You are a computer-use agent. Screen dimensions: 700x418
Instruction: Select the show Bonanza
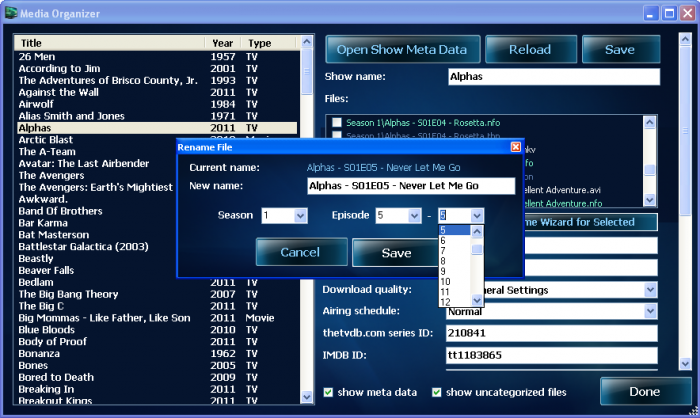click(x=157, y=354)
